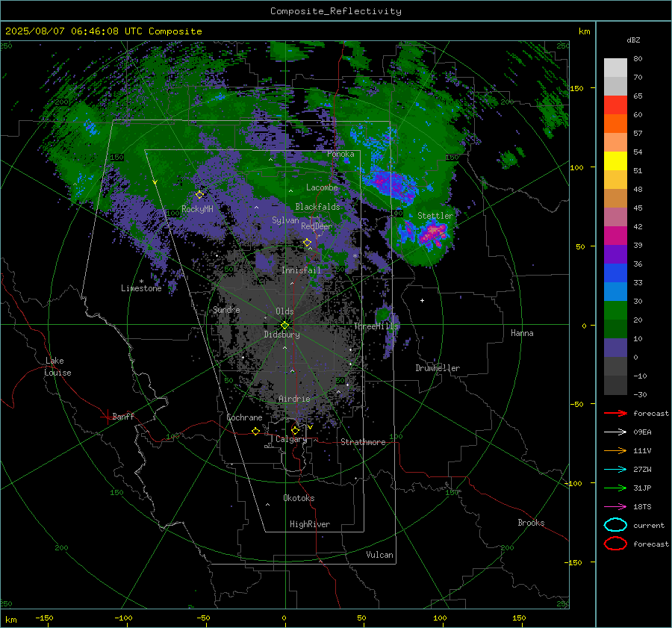Select the blue 33-36 dBZ color swatch

point(615,273)
